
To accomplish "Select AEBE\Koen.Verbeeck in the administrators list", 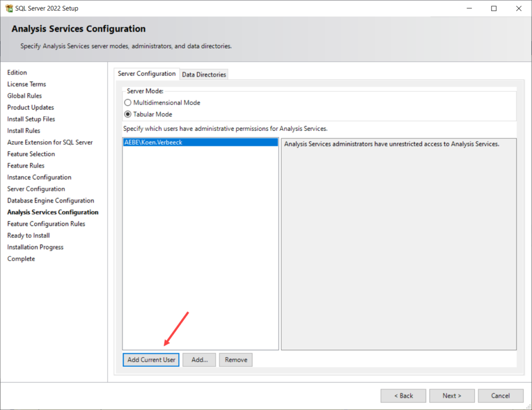I will [x=201, y=142].
